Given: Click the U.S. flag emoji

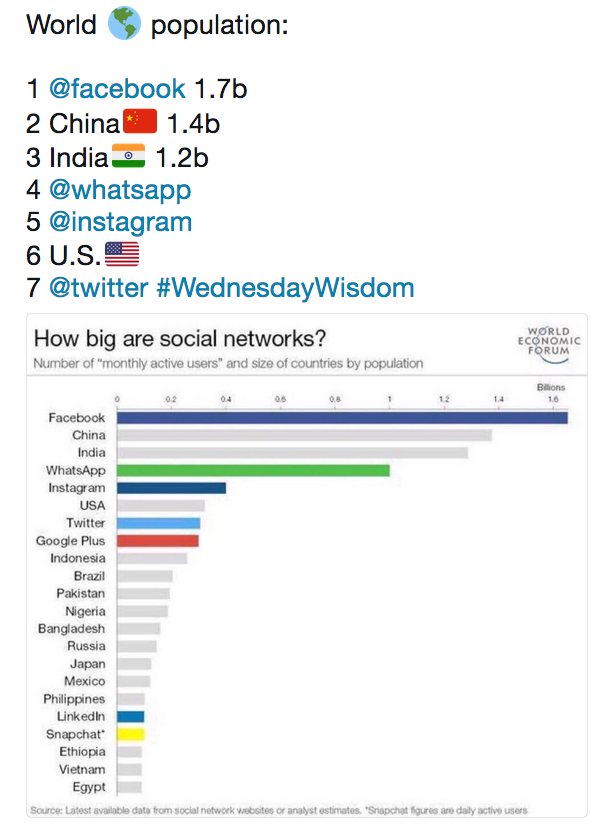Looking at the screenshot, I should [122, 254].
